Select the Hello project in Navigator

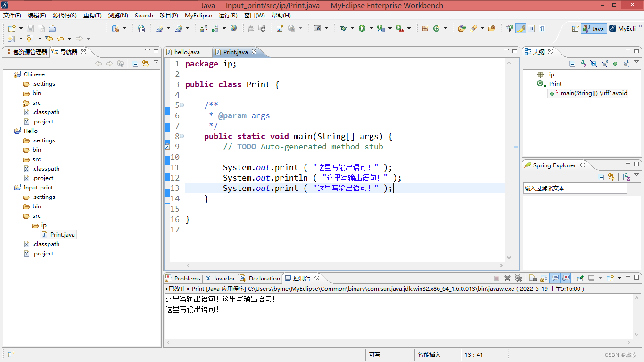tap(30, 131)
